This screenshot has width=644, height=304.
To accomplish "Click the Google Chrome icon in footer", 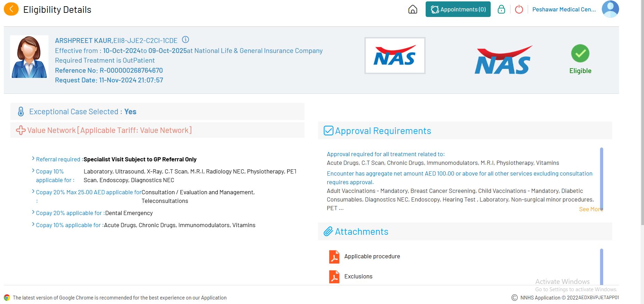I will 7,297.
